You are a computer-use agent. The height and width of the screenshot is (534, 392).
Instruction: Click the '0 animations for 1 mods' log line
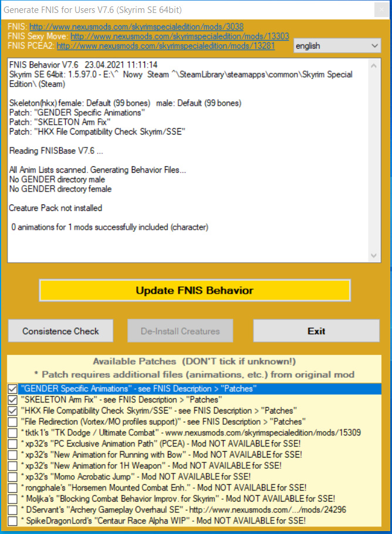click(x=110, y=227)
